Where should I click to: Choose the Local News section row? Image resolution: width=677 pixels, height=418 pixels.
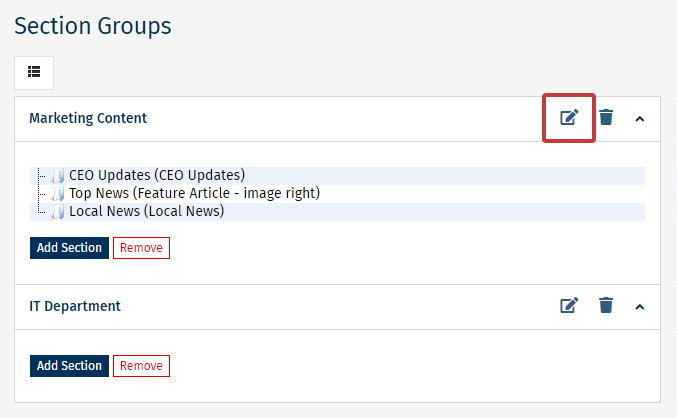(x=146, y=212)
